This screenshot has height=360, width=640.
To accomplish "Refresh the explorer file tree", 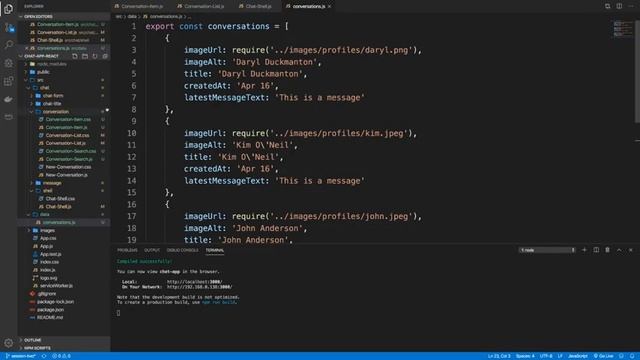I will [95, 56].
